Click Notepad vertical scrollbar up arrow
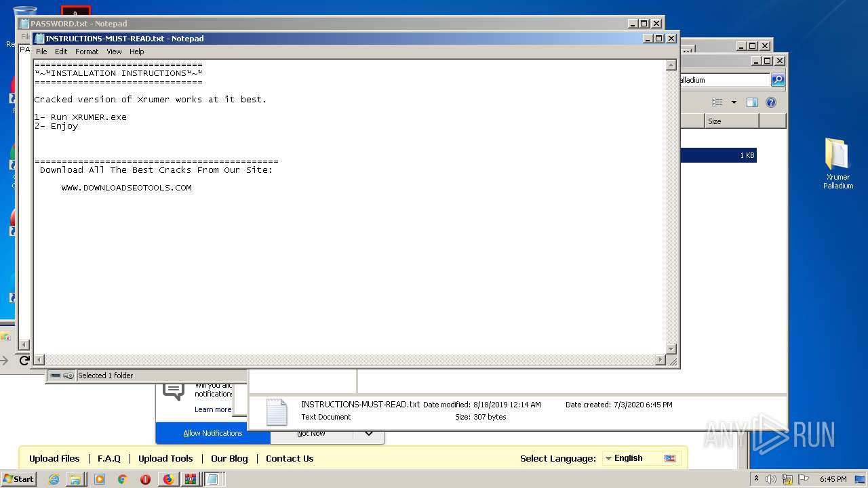 tap(671, 66)
